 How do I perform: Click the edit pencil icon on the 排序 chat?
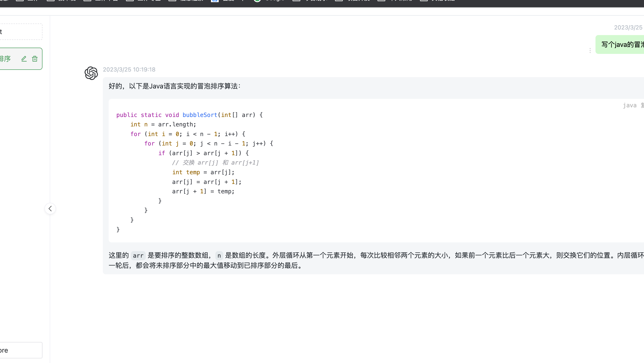tap(24, 59)
